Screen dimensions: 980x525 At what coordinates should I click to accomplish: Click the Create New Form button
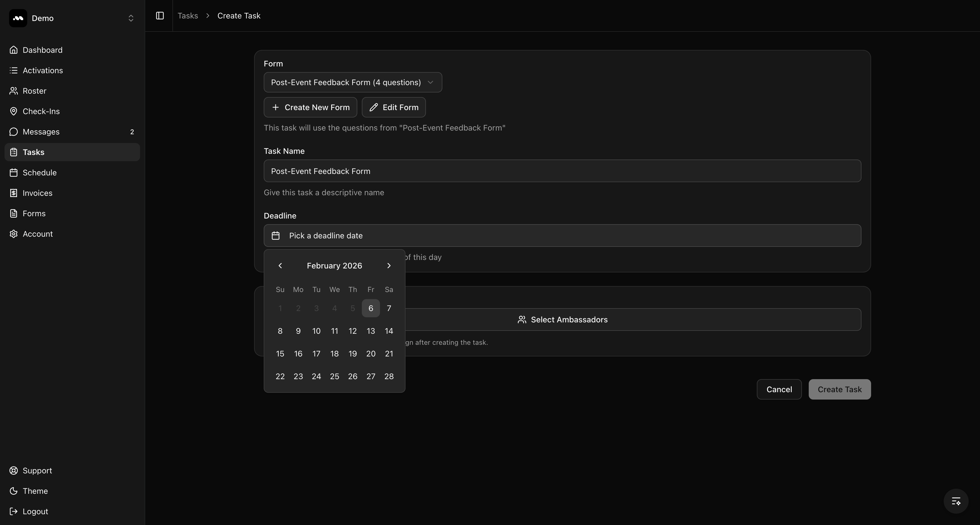(x=310, y=107)
